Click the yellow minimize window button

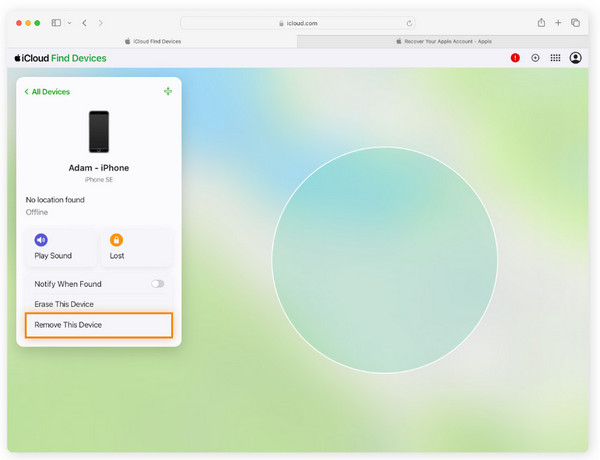28,23
